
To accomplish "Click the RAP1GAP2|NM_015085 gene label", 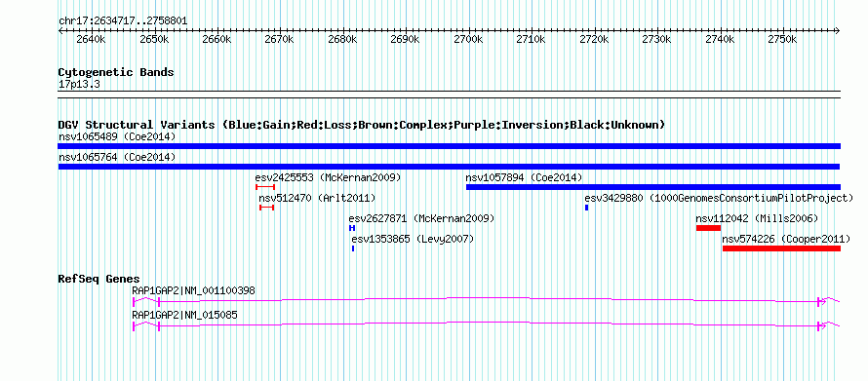I will point(184,315).
